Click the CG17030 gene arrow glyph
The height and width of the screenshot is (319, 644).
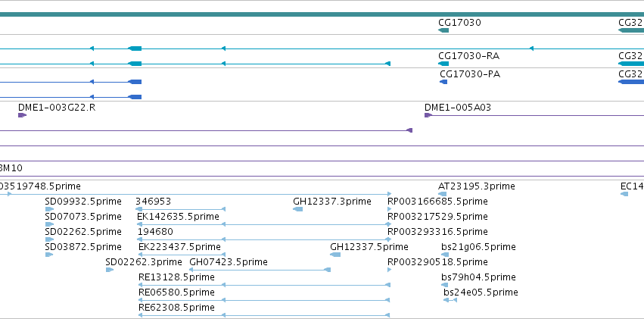click(443, 30)
